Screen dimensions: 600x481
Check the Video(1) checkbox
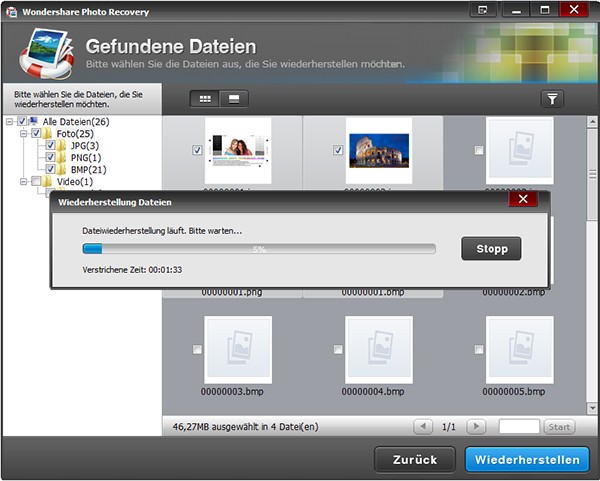[x=37, y=182]
